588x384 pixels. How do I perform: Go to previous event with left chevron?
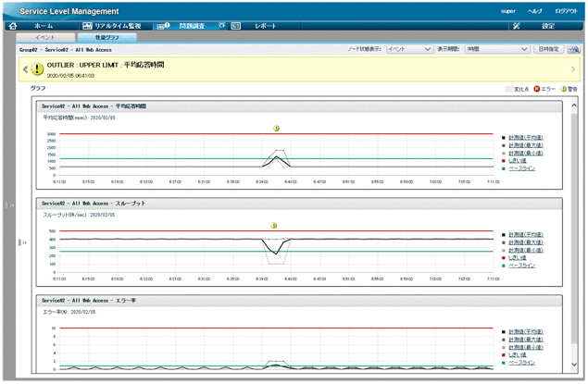26,68
